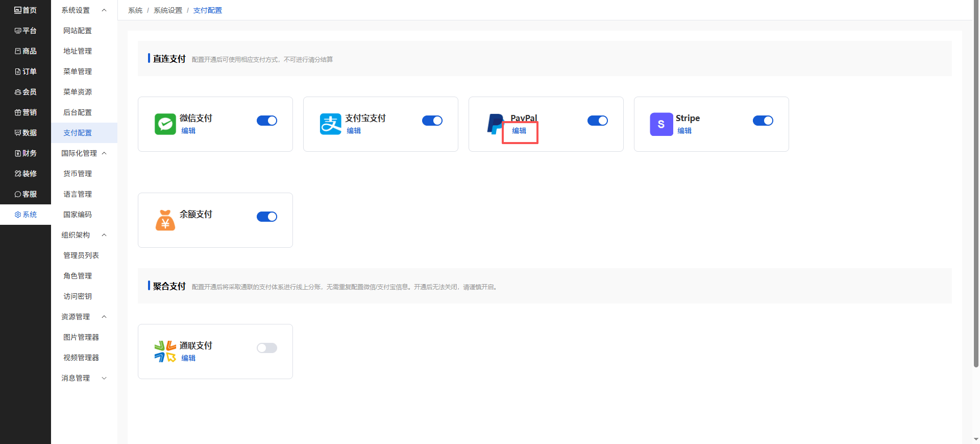
Task: Click the 直连支付 section heading
Action: 169,59
